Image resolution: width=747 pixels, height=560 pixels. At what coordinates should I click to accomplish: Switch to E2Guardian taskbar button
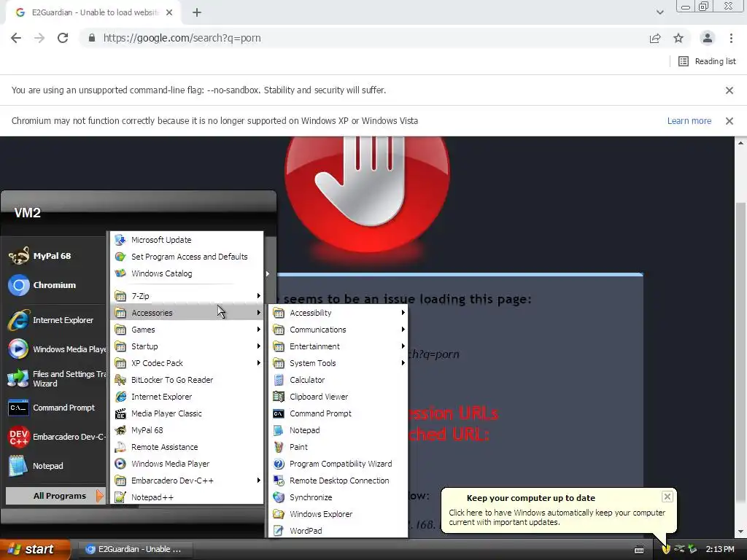click(x=134, y=550)
